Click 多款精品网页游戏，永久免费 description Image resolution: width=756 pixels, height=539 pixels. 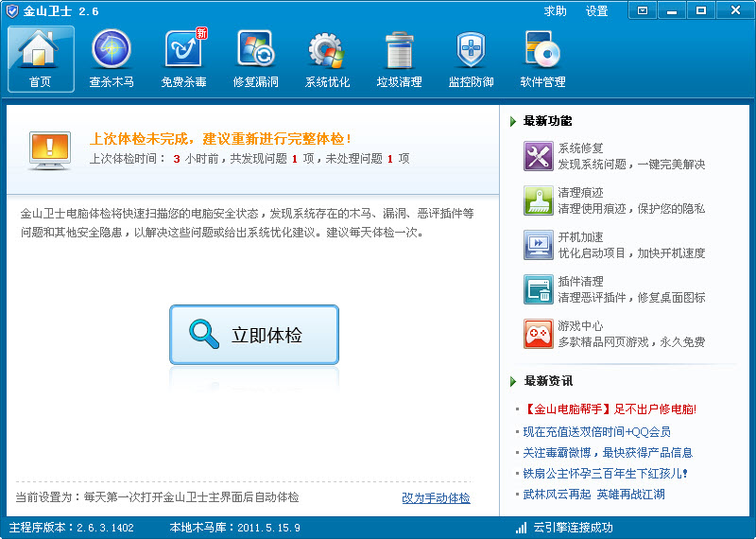[631, 341]
